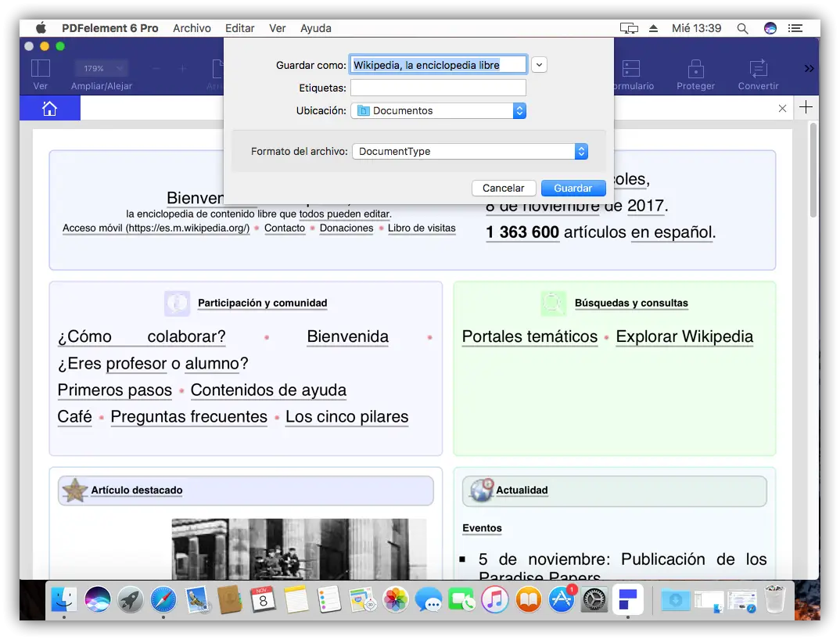Edit the Guardar como filename field
The image size is (840, 640).
click(438, 65)
